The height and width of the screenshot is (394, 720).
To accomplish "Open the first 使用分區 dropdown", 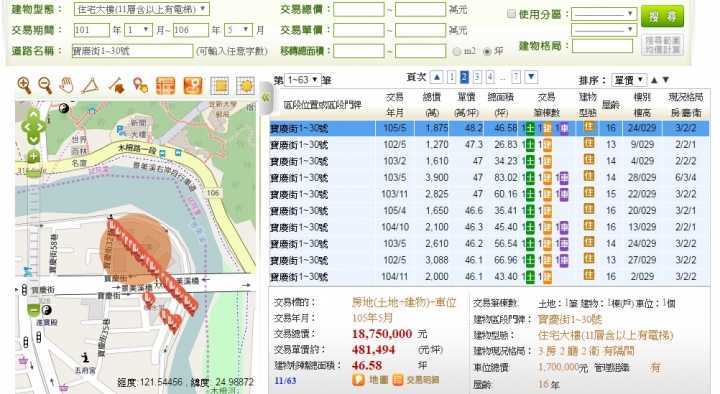I will pos(604,14).
